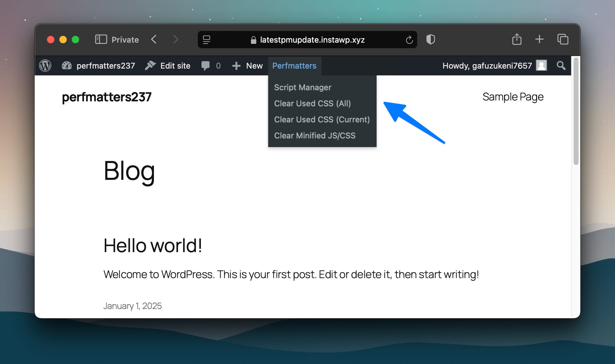The width and height of the screenshot is (615, 364).
Task: Click the user avatar next to Howdy
Action: pos(541,66)
